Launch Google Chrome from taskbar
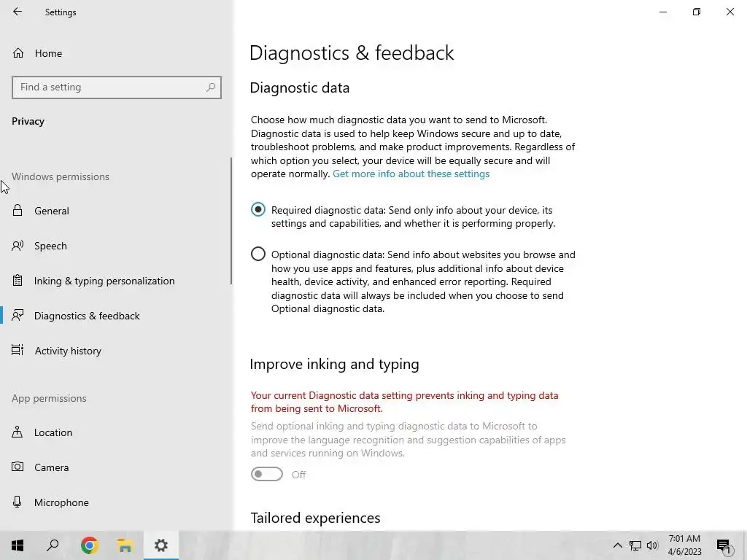Viewport: 747px width, 560px height. pyautogui.click(x=89, y=545)
